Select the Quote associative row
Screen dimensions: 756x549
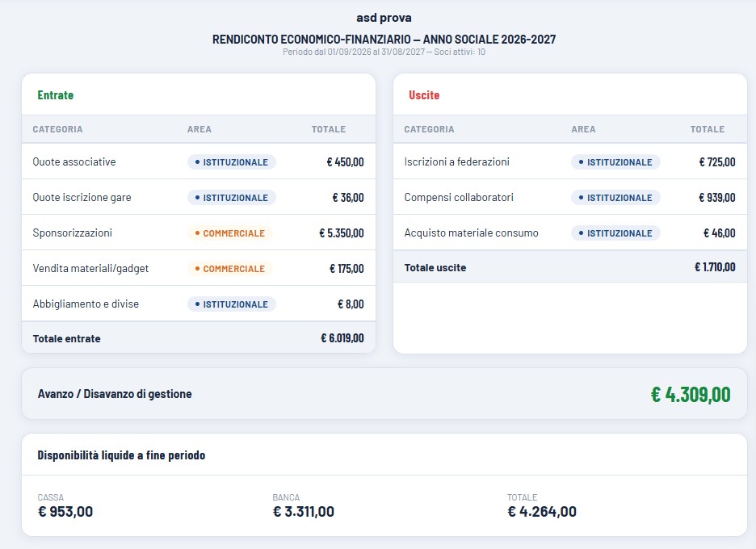[x=199, y=162]
